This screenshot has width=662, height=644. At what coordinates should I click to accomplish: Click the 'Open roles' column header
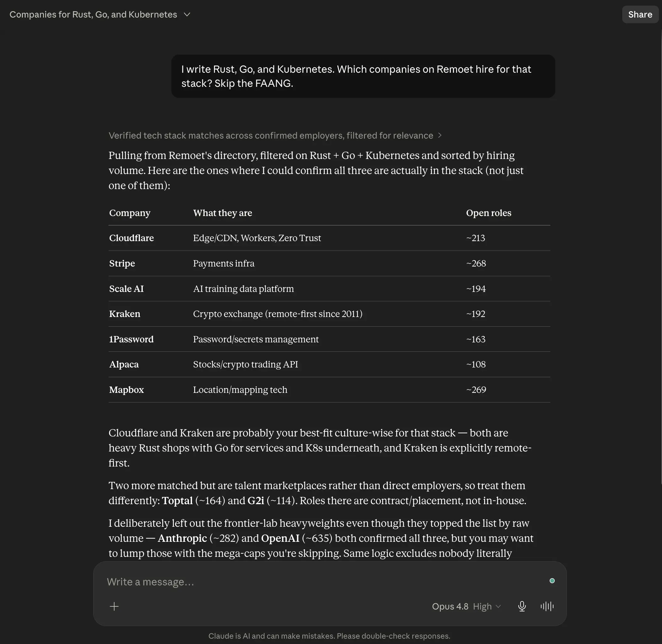(x=488, y=213)
